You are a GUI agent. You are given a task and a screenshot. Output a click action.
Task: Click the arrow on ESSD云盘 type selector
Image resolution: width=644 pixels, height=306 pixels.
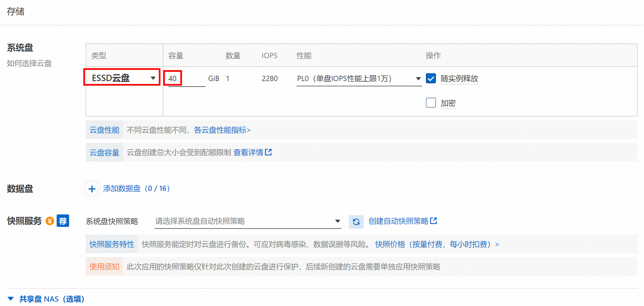[x=153, y=78]
